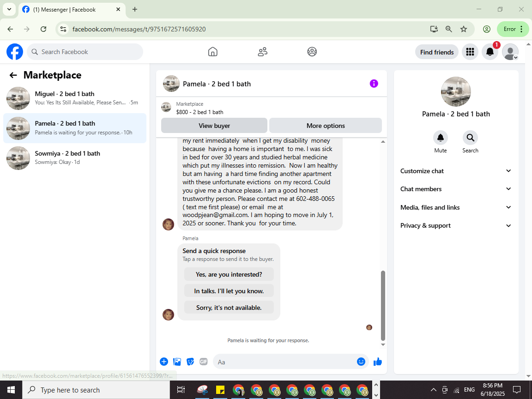
Task: Go to Home feed icon
Action: tap(213, 52)
